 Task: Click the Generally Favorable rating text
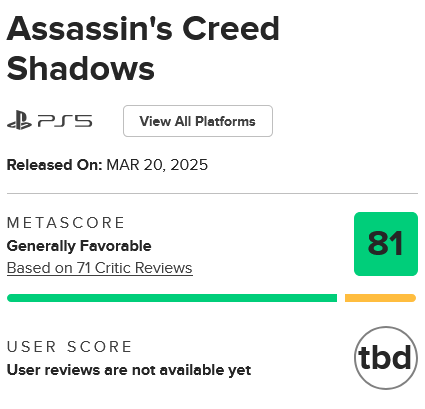click(79, 246)
